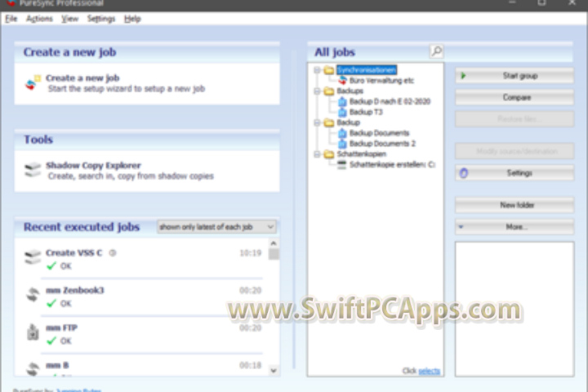Open the Settings menu in menu bar
This screenshot has height=392, width=588.
[101, 19]
